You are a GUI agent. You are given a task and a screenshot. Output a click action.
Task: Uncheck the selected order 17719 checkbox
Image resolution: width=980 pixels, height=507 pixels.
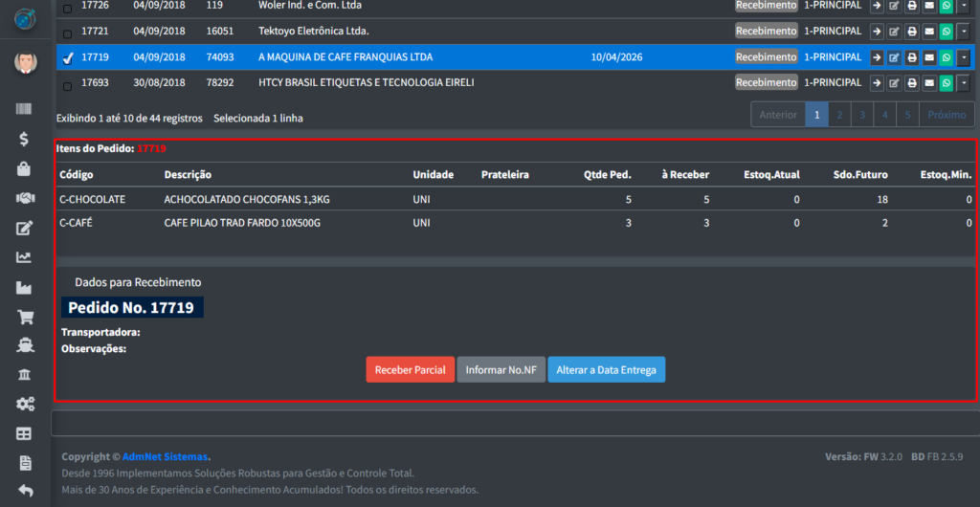tap(67, 57)
